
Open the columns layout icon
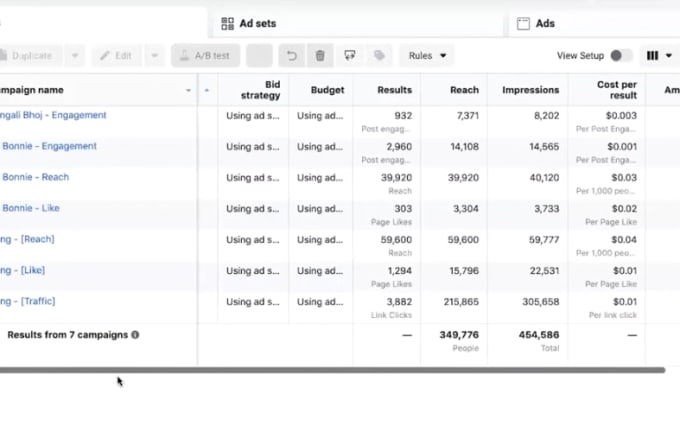tap(652, 56)
